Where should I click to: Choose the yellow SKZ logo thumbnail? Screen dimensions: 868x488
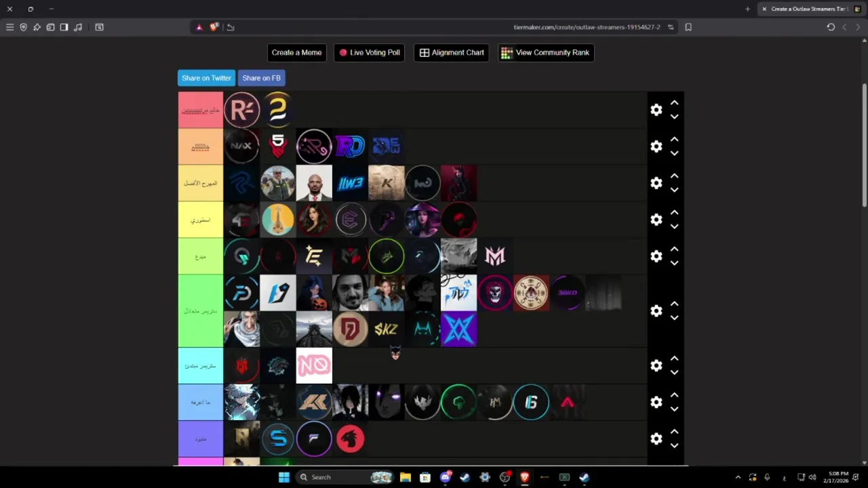(x=387, y=329)
